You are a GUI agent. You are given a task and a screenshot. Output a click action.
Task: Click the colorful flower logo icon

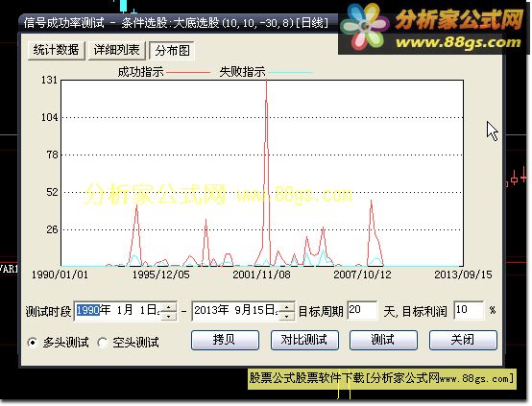[x=365, y=27]
